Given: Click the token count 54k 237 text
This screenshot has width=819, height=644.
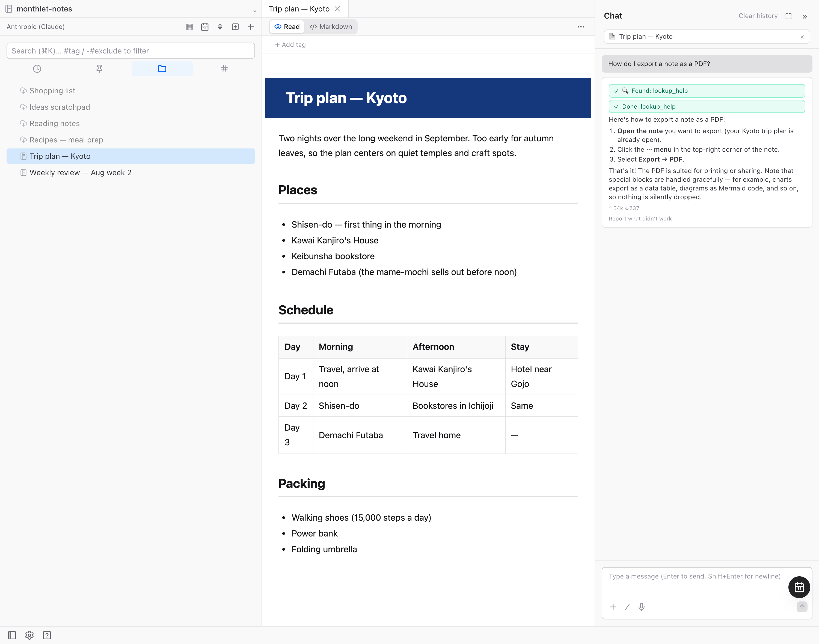Looking at the screenshot, I should [624, 208].
